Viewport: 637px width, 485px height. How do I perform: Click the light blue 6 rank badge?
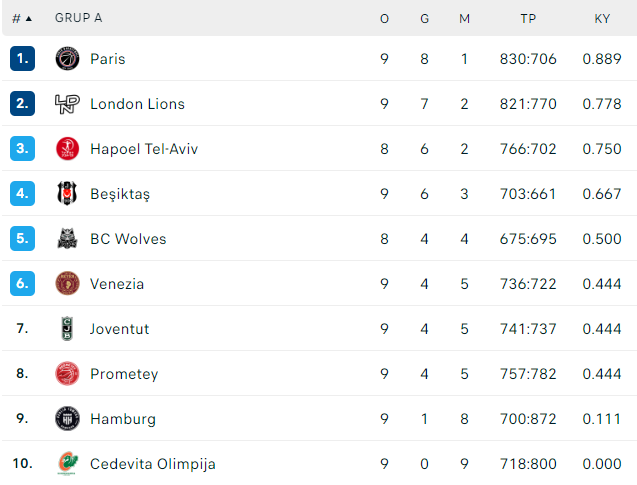coord(22,284)
